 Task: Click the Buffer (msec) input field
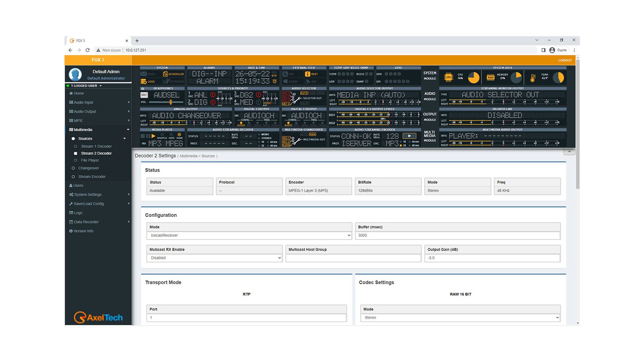pos(457,235)
